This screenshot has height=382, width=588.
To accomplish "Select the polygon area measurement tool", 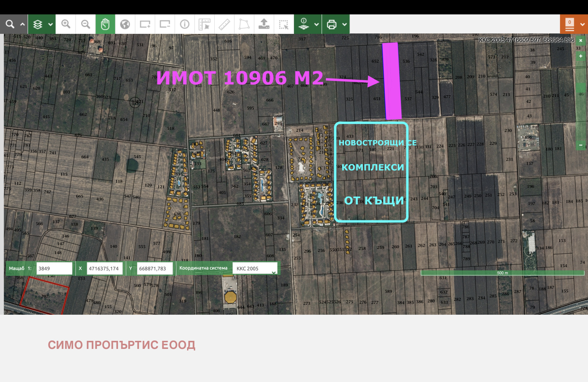I will (244, 24).
